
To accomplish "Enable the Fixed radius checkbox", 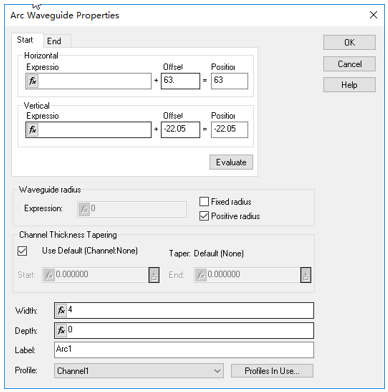I will click(204, 202).
